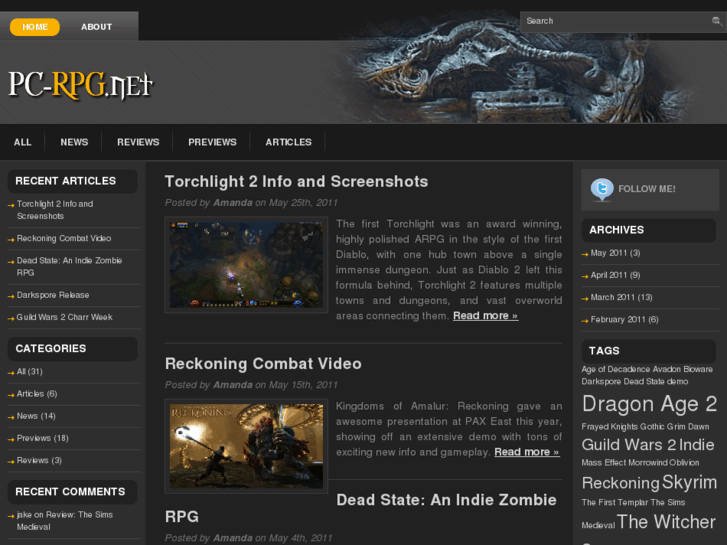Follow Read more link under Torchlight article
The width and height of the screenshot is (727, 545).
[x=485, y=316]
